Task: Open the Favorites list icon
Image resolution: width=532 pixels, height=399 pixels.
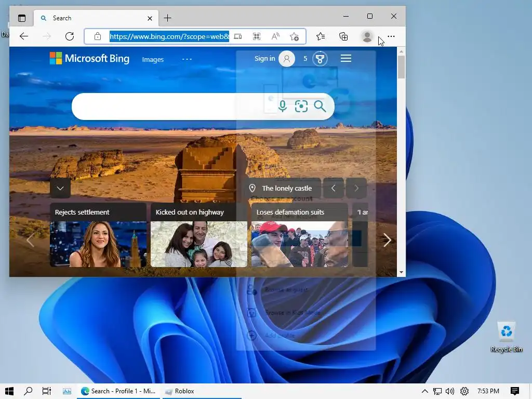Action: 321,36
